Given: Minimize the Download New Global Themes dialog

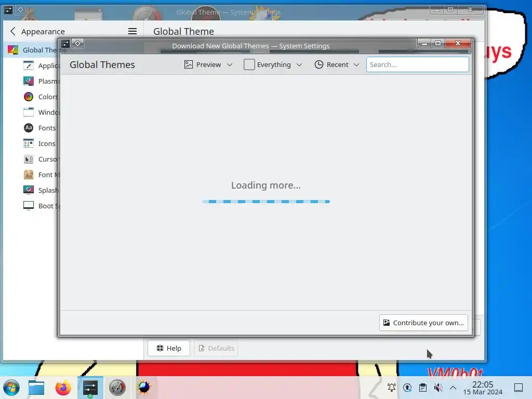Looking at the screenshot, I should (424, 44).
